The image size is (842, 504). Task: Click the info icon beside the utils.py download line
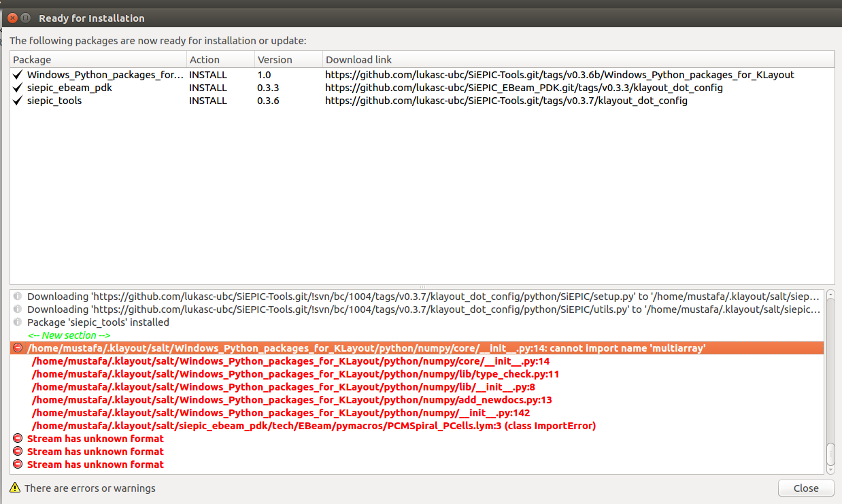(x=16, y=309)
